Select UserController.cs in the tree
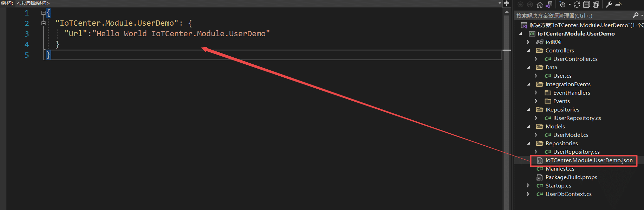 [x=575, y=59]
